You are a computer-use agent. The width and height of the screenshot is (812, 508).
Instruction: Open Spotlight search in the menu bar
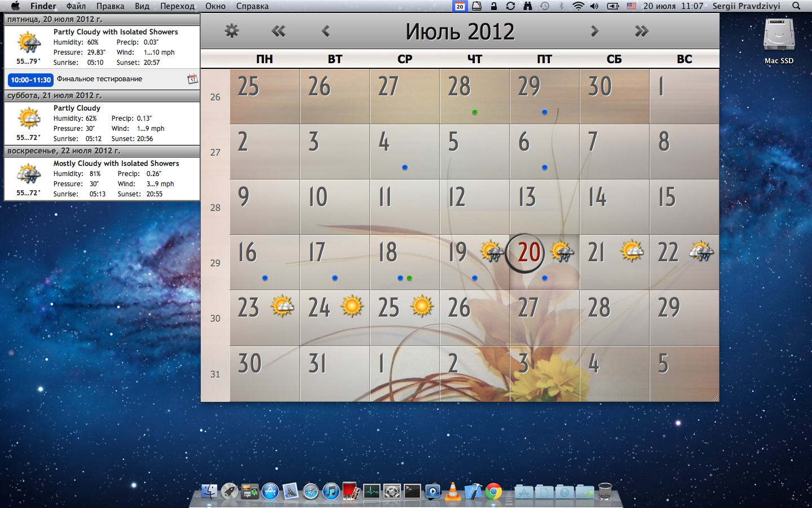795,6
